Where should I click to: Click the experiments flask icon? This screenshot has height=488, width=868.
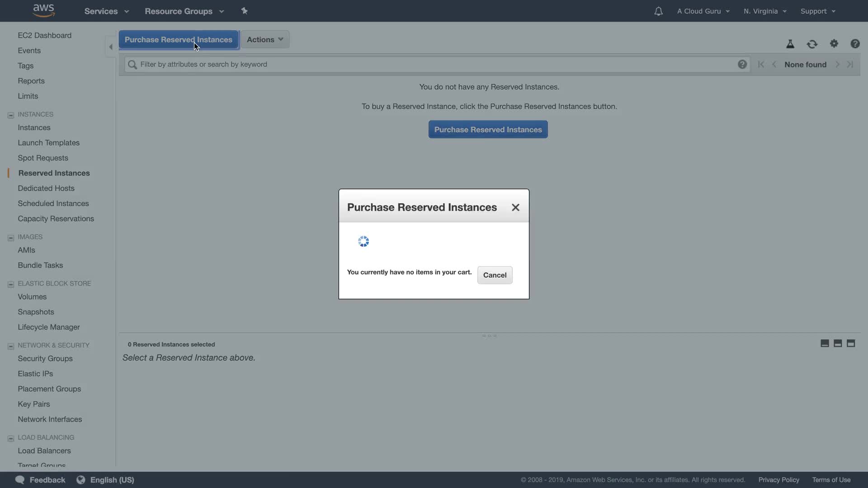[x=790, y=44]
